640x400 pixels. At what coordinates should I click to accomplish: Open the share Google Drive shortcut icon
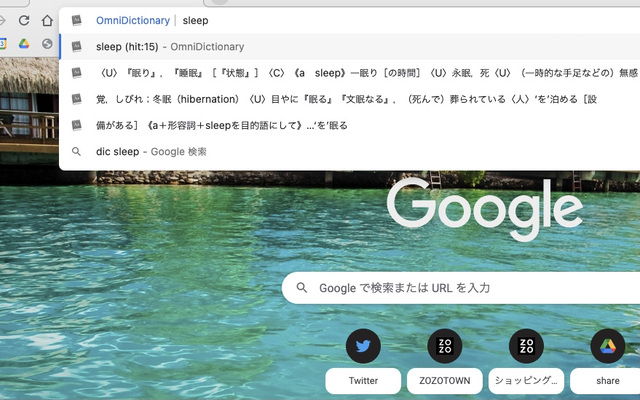(x=608, y=346)
